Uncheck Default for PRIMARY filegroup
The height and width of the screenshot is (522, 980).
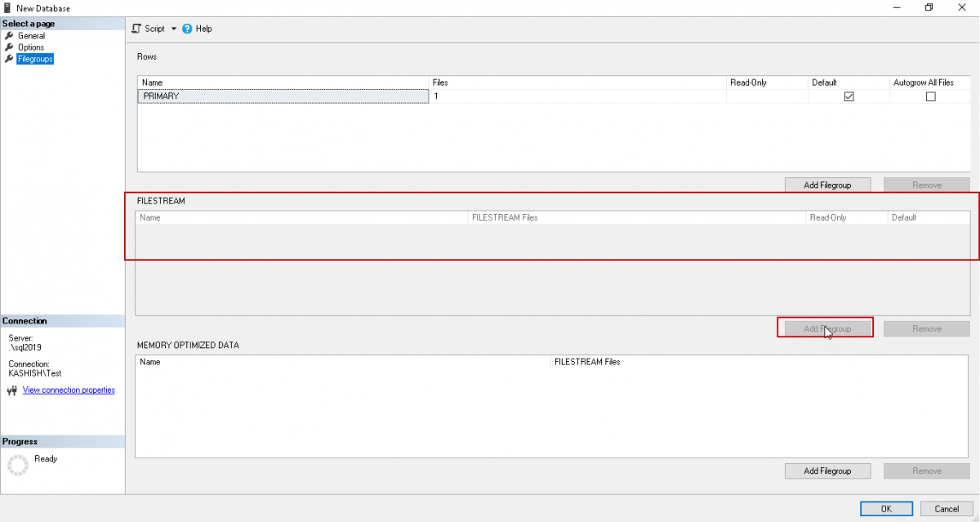click(849, 96)
